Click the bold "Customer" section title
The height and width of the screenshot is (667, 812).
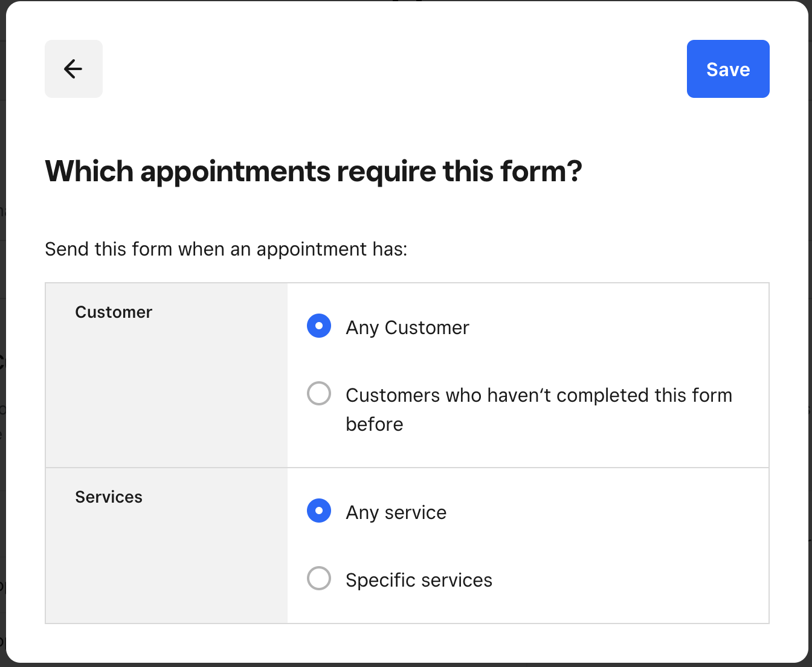click(114, 312)
